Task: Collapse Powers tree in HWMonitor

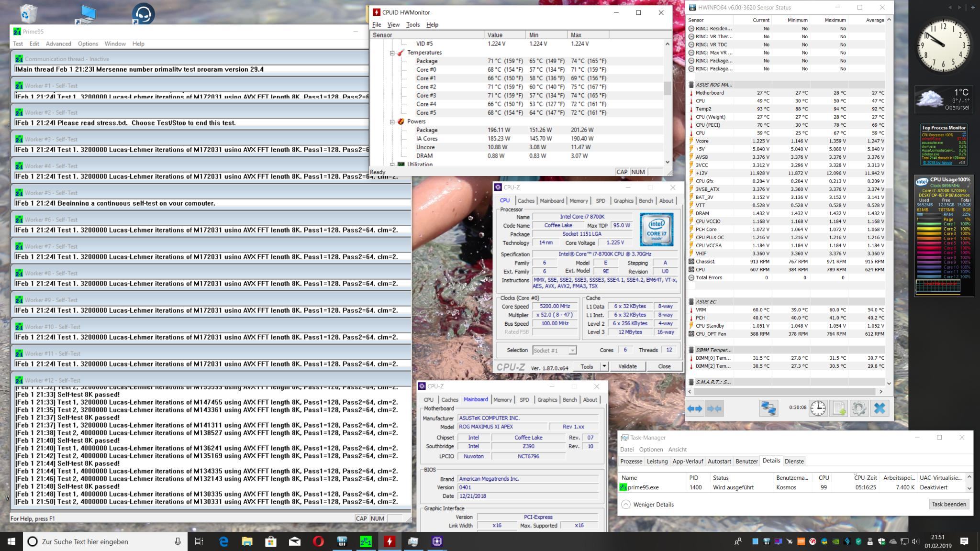Action: coord(392,121)
